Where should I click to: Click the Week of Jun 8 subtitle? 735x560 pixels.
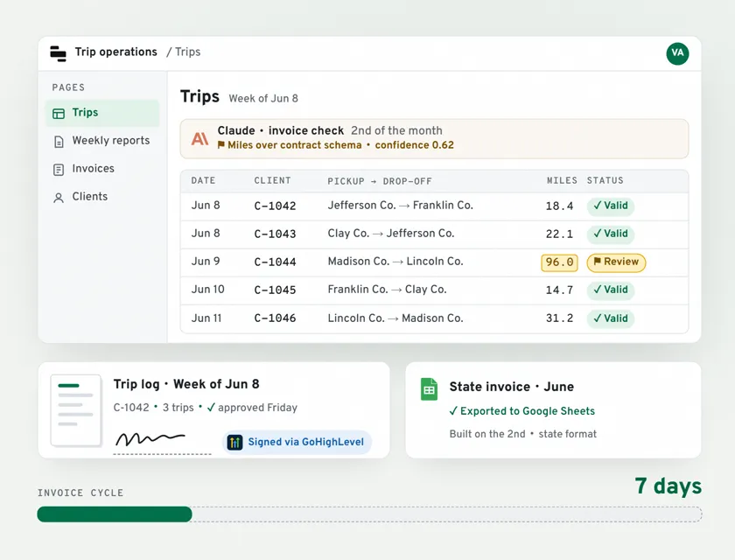(x=263, y=98)
